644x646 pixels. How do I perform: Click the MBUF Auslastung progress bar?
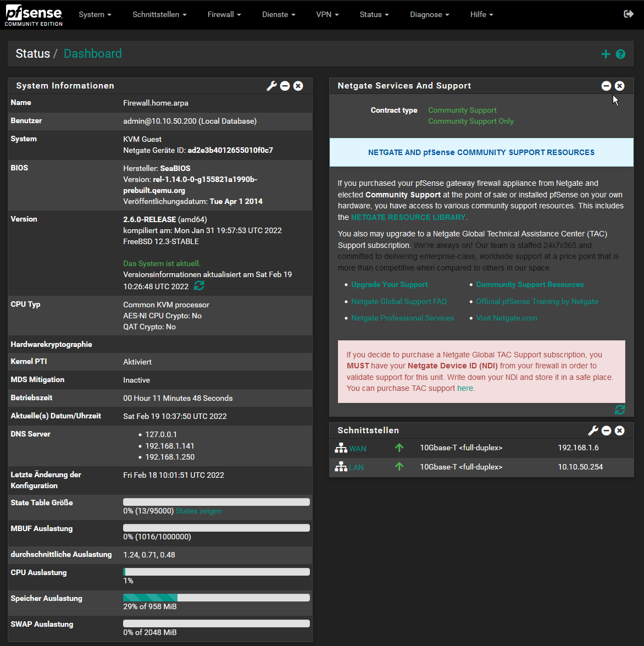(x=216, y=528)
